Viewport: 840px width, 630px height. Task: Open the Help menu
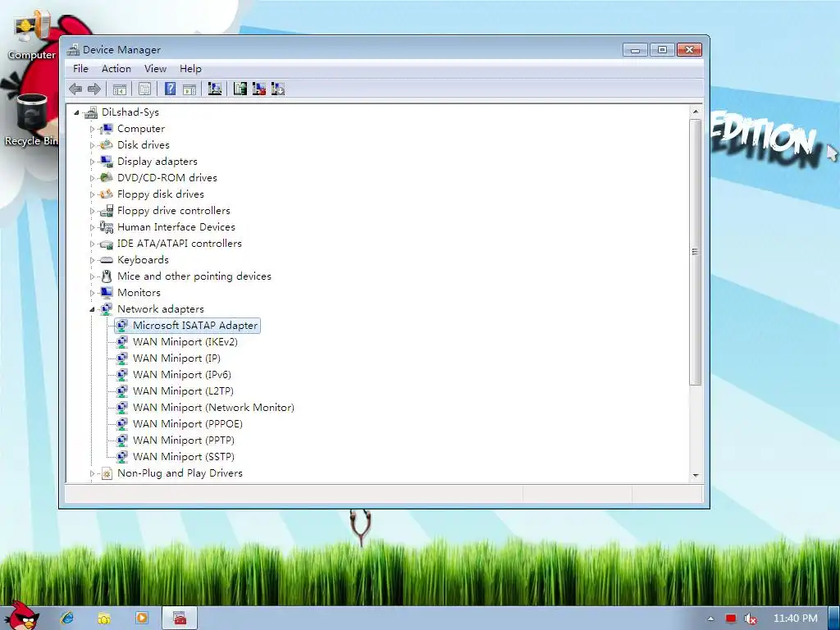(190, 69)
